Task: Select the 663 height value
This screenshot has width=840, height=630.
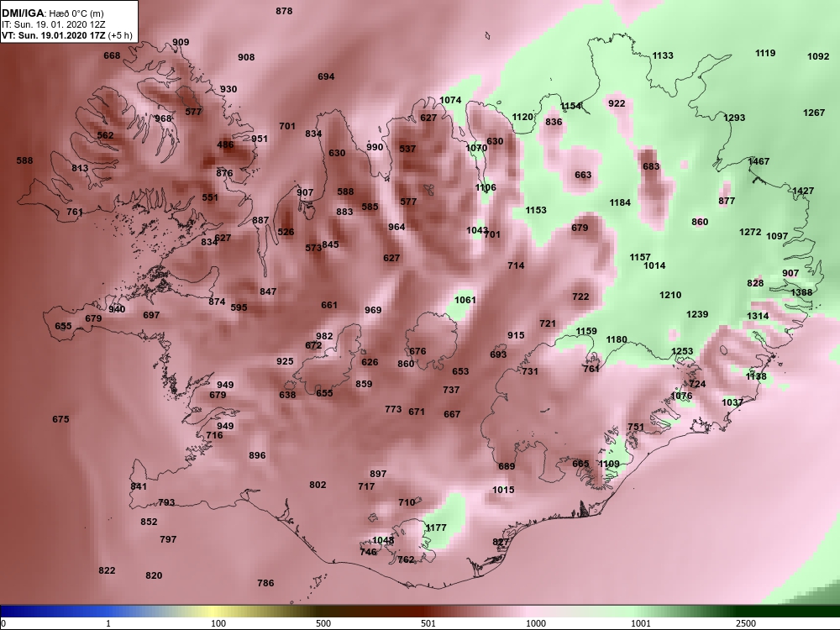Action: coord(583,175)
